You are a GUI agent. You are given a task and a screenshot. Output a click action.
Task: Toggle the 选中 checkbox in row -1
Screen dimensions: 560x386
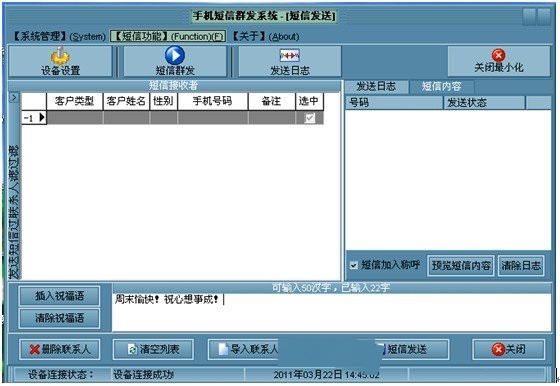pos(309,118)
